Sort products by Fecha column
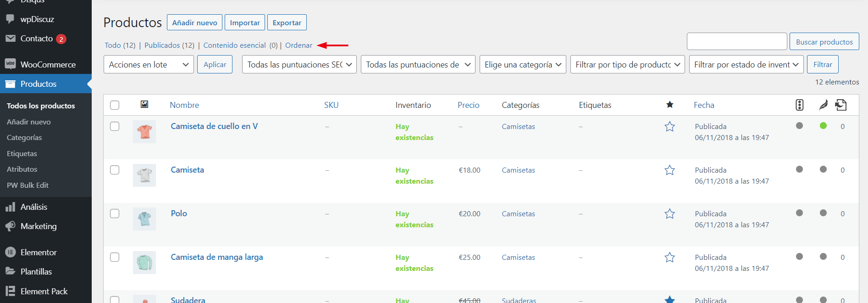Viewport: 868px width, 303px height. [704, 105]
